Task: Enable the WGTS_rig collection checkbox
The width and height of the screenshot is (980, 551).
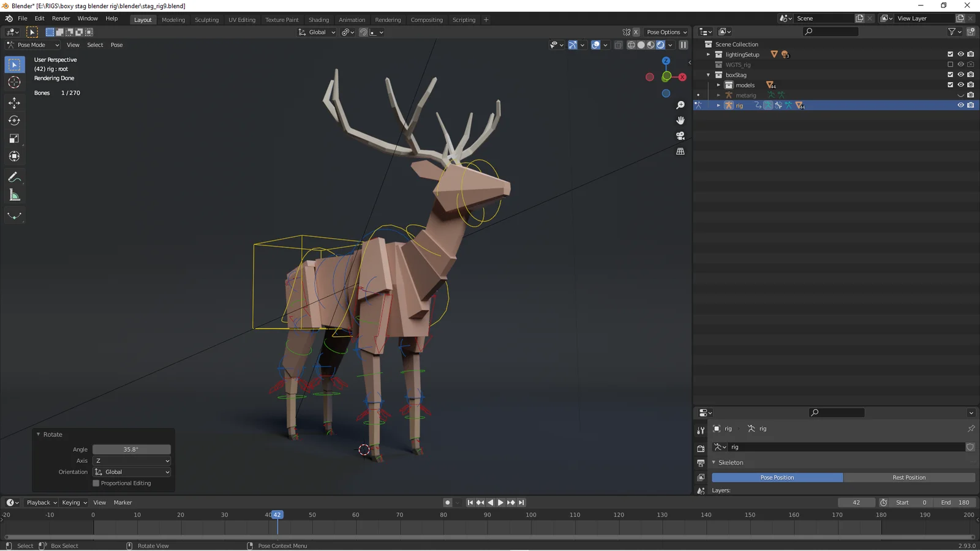Action: [x=950, y=64]
